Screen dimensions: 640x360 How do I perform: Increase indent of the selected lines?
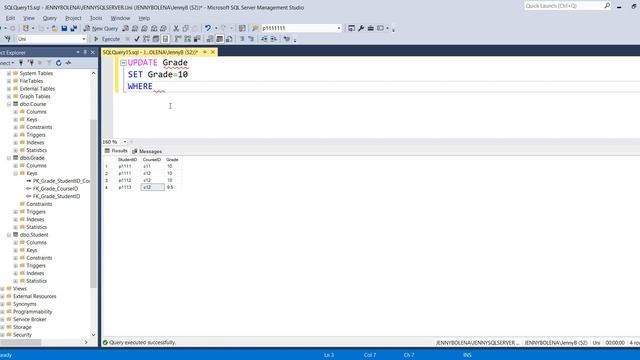[x=274, y=39]
